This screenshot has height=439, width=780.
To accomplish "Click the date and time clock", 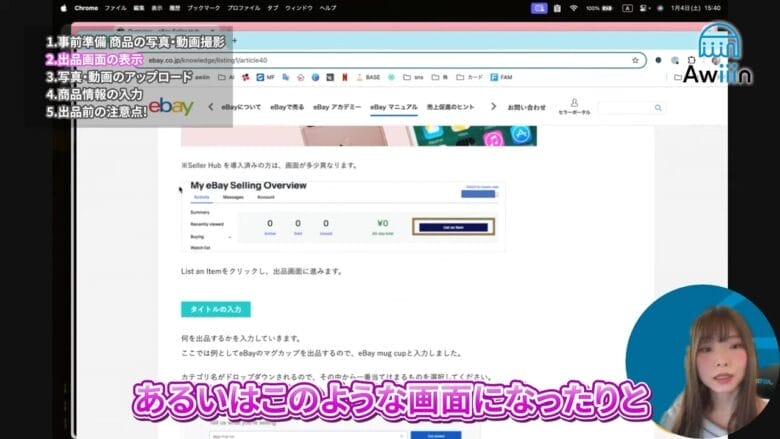I will (695, 8).
